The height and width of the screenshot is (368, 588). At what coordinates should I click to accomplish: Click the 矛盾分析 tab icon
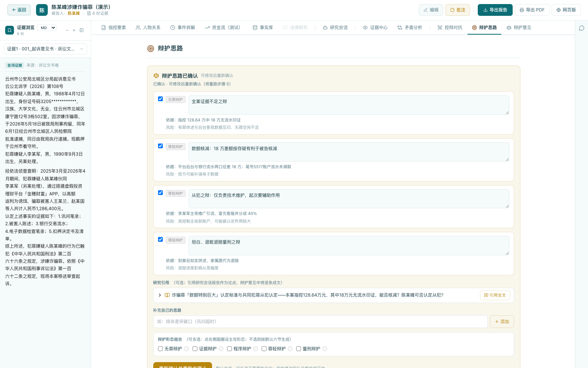[x=400, y=28]
